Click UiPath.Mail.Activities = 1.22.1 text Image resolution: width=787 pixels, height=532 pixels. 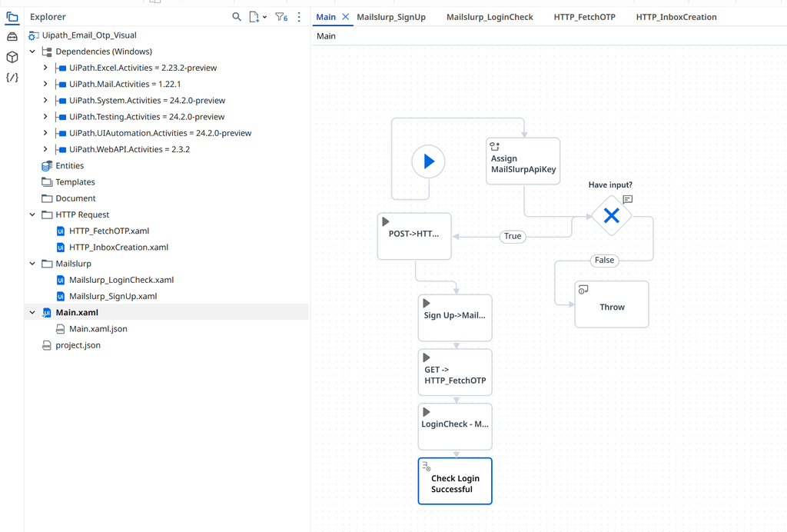point(125,85)
